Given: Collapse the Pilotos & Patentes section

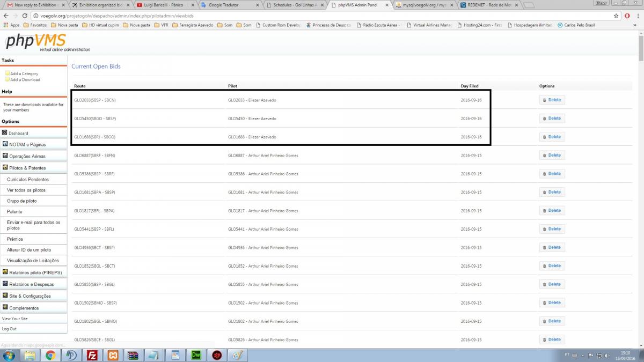Looking at the screenshot, I should 33,168.
